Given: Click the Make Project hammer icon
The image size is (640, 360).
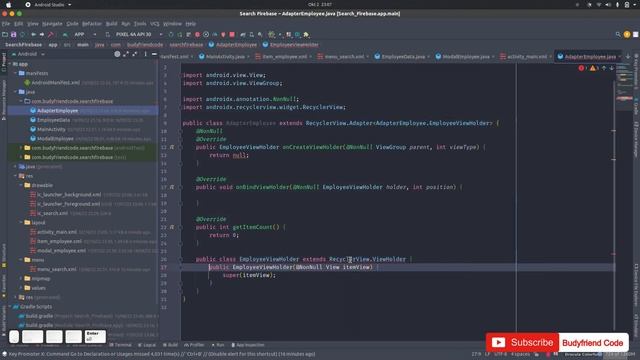Looking at the screenshot, I should click(51, 35).
